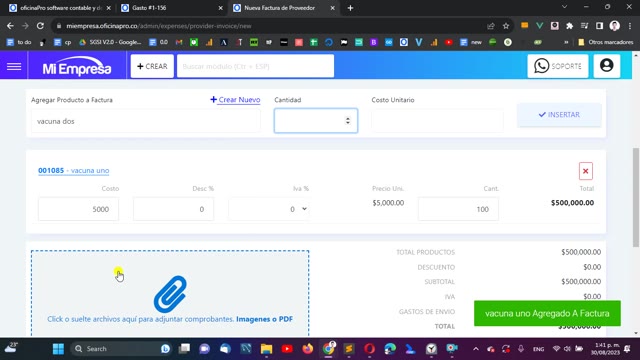Click the paperclip attachment icon
The width and height of the screenshot is (640, 360).
point(170,294)
